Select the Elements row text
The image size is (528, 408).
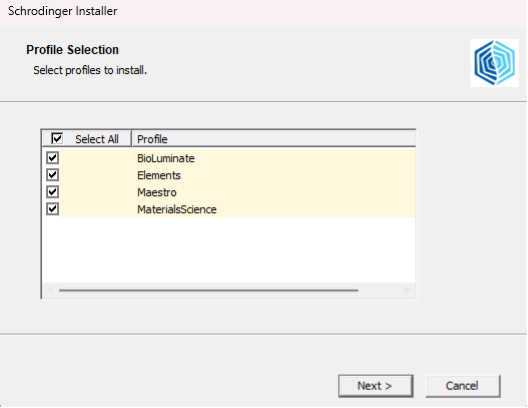[x=159, y=175]
